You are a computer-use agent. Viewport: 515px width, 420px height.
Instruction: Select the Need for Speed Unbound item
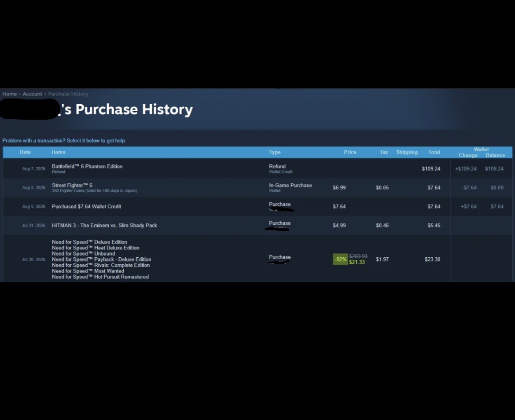point(84,254)
